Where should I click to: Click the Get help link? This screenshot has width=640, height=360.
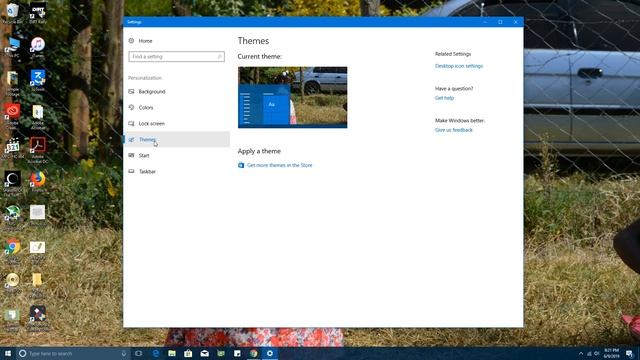point(444,98)
